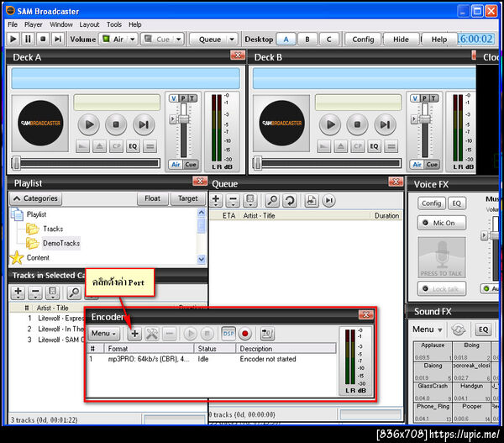The width and height of the screenshot is (504, 443).
Task: Click the Float button in Playlist
Action: [152, 198]
